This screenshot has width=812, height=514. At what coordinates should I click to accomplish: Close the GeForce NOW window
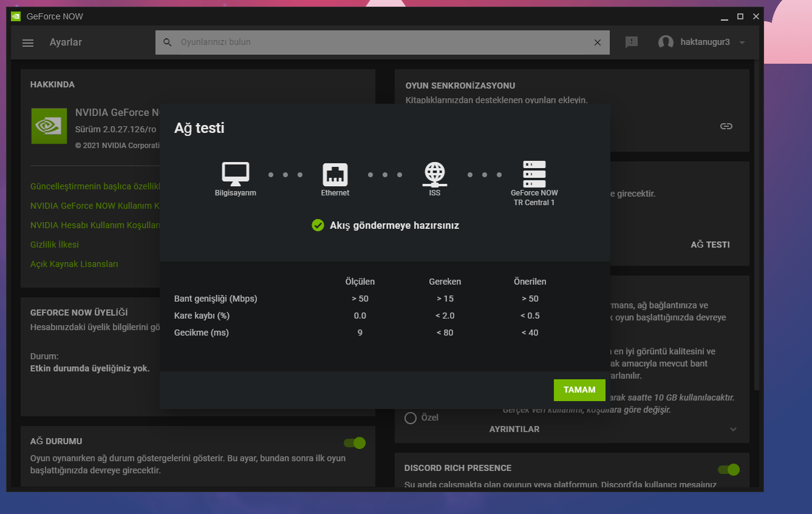(x=756, y=17)
